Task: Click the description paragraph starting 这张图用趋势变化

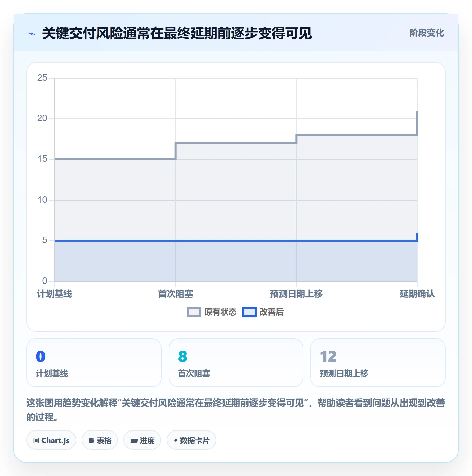Action: 236,410
